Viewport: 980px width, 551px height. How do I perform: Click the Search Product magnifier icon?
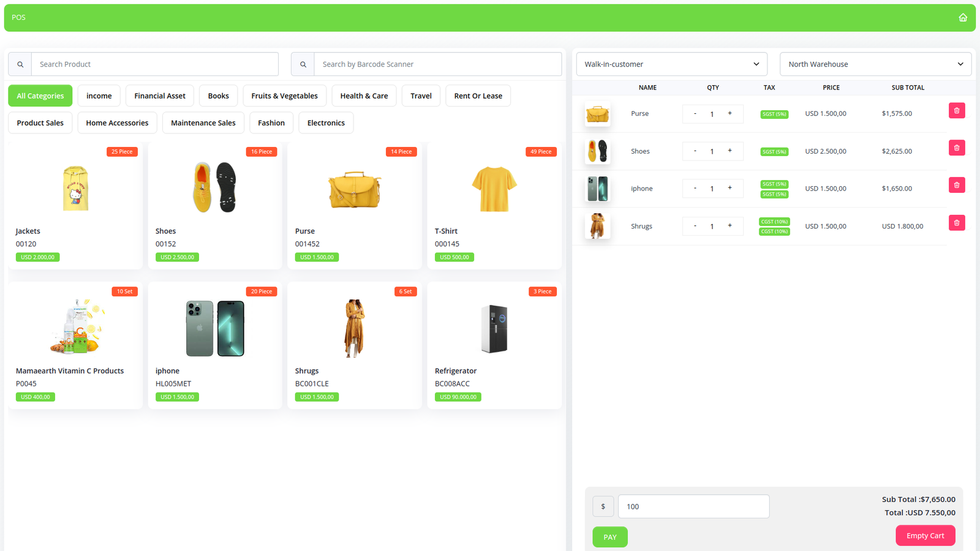pyautogui.click(x=20, y=64)
